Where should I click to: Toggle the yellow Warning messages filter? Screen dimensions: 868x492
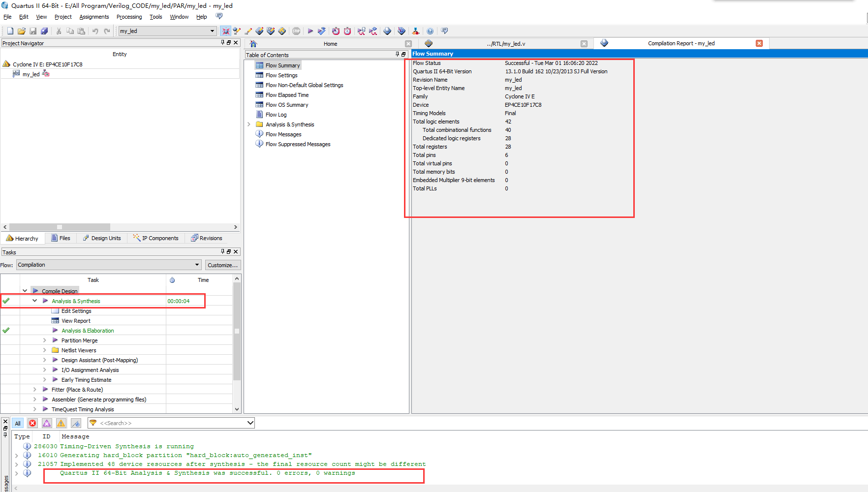pyautogui.click(x=61, y=423)
